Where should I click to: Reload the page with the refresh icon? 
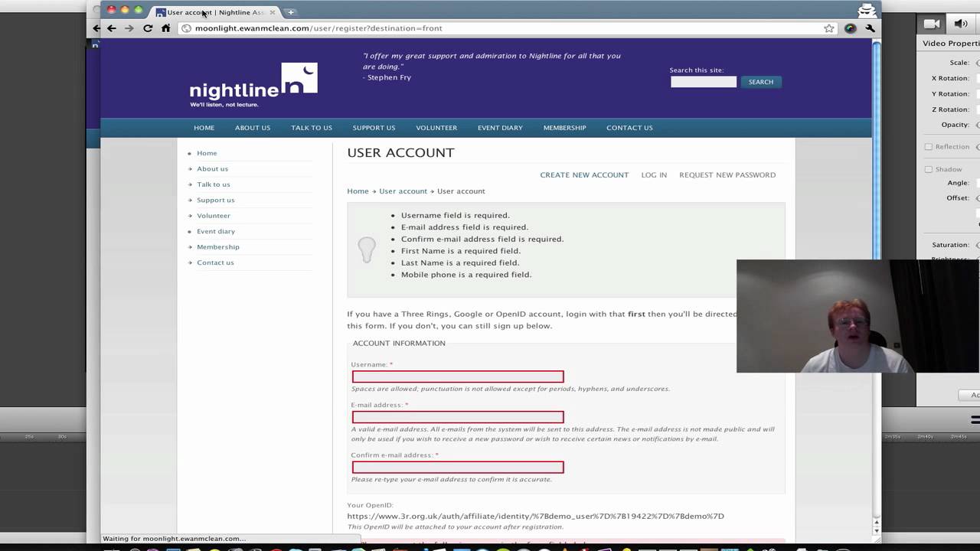[x=148, y=28]
